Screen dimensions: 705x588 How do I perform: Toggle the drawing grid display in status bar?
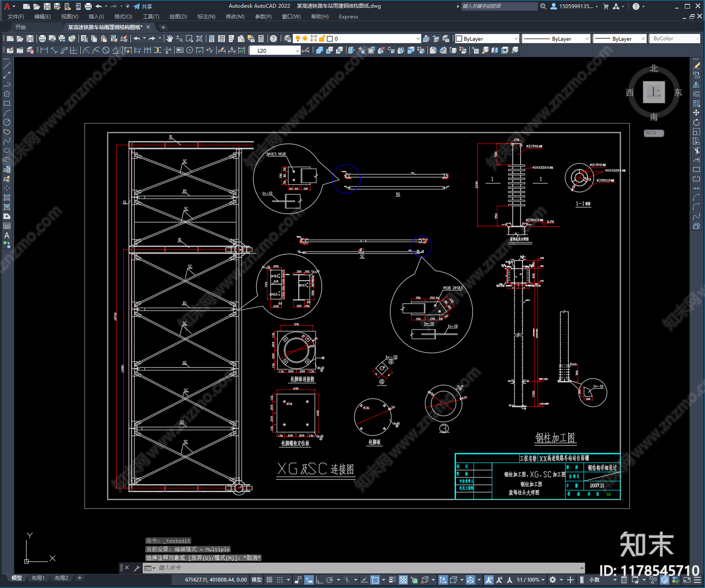point(269,580)
